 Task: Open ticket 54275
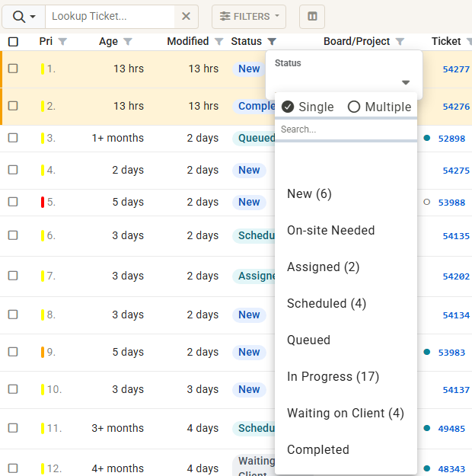[x=456, y=171]
